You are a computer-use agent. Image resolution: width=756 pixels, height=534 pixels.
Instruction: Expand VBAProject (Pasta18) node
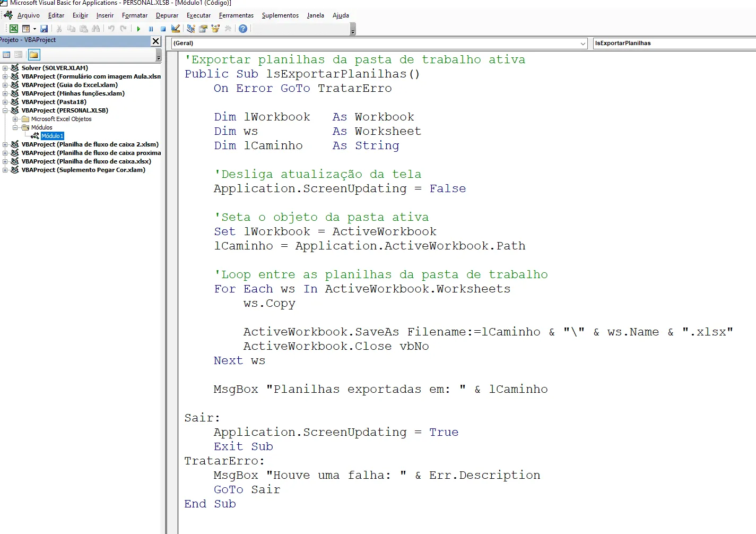(x=5, y=102)
